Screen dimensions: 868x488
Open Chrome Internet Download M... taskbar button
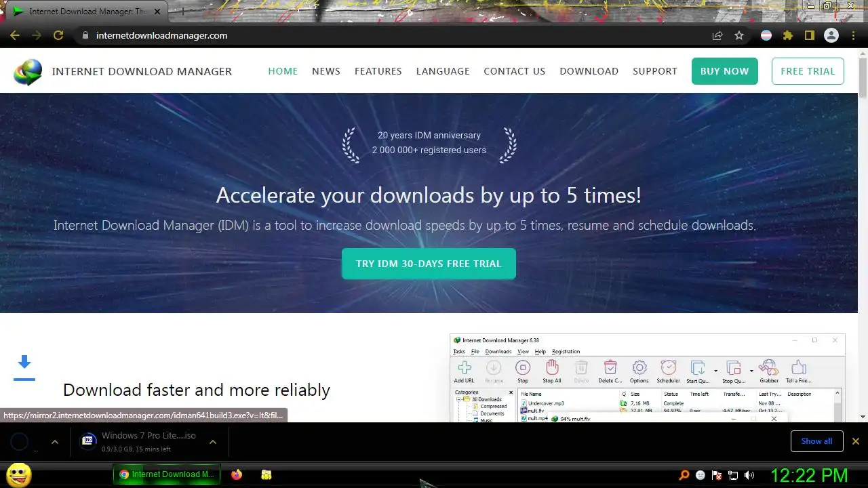pos(167,474)
